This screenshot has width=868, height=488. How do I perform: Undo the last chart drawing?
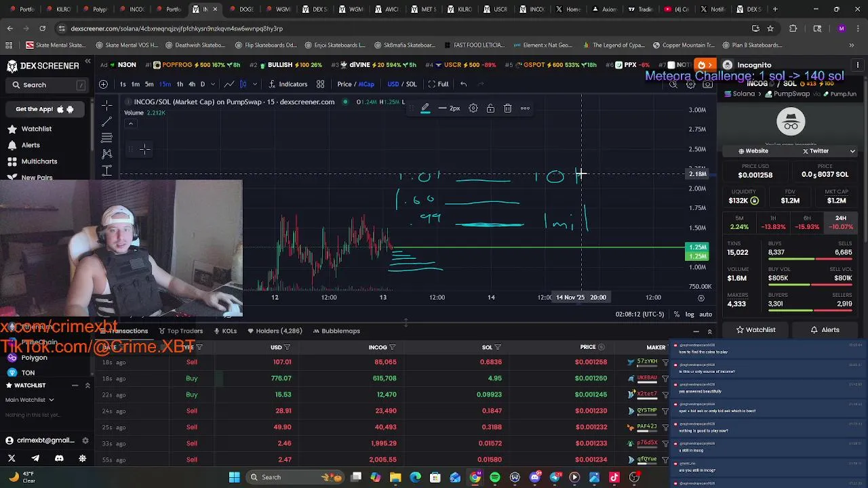tap(463, 84)
